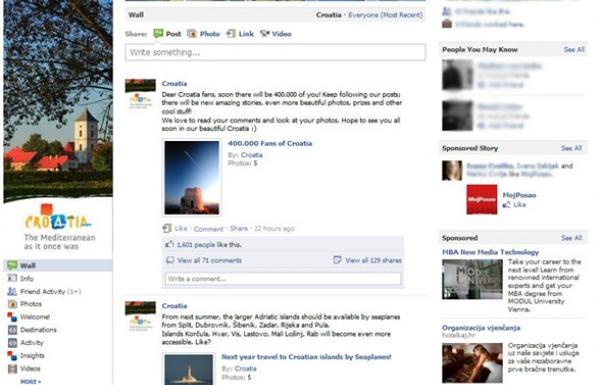Open MBA New Media Technology ad
This screenshot has width=600, height=385.
(x=490, y=252)
